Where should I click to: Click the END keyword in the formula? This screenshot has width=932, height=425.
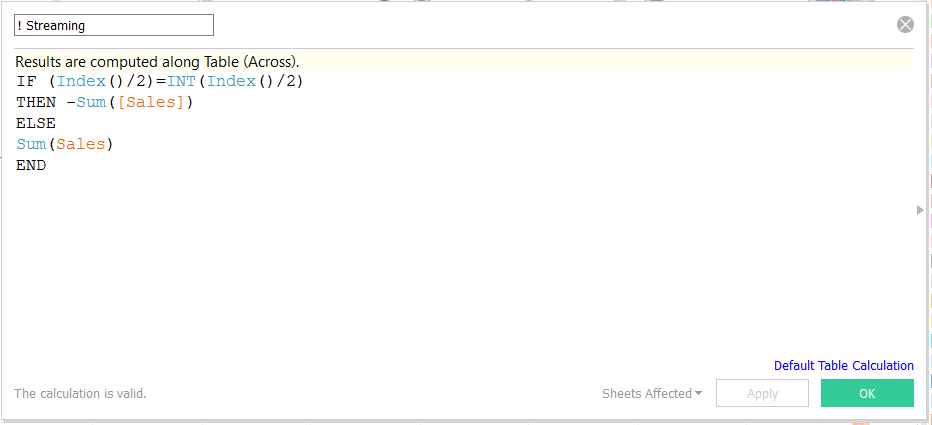click(x=31, y=166)
